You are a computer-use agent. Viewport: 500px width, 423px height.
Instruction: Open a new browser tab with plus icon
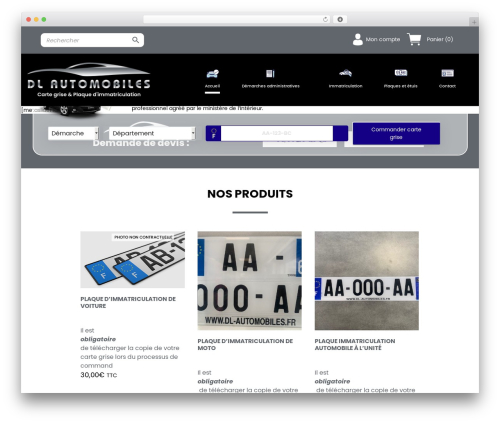pyautogui.click(x=474, y=22)
